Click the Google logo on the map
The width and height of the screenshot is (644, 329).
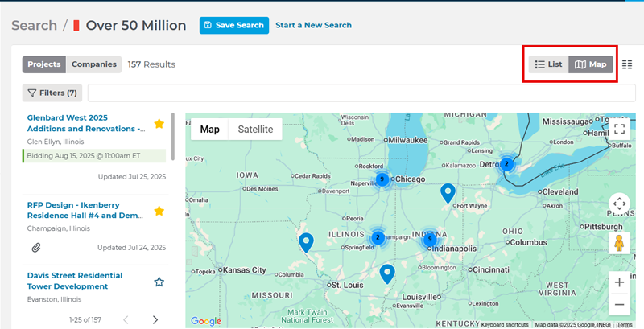point(206,321)
